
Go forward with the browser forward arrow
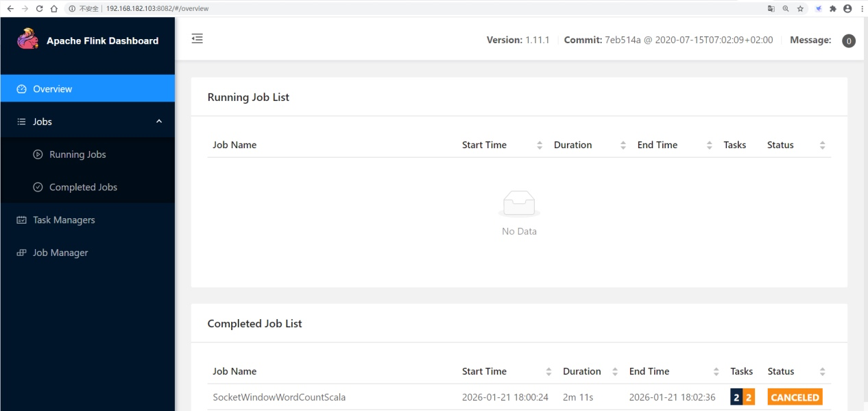[x=25, y=8]
